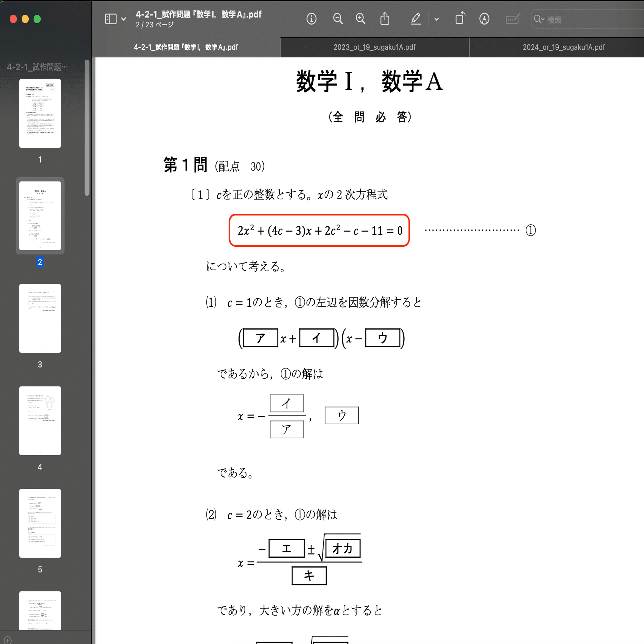Select page 5 thumbnail in sidebar

[x=40, y=523]
